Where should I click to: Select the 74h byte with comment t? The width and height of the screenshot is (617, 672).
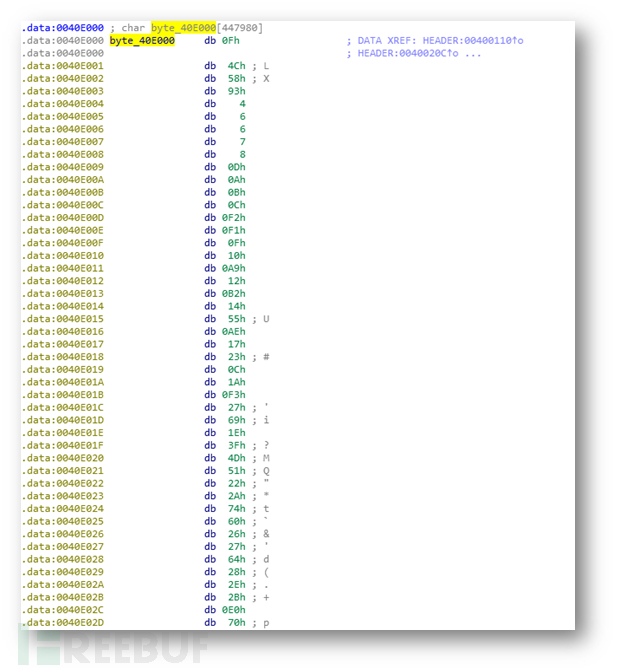238,509
